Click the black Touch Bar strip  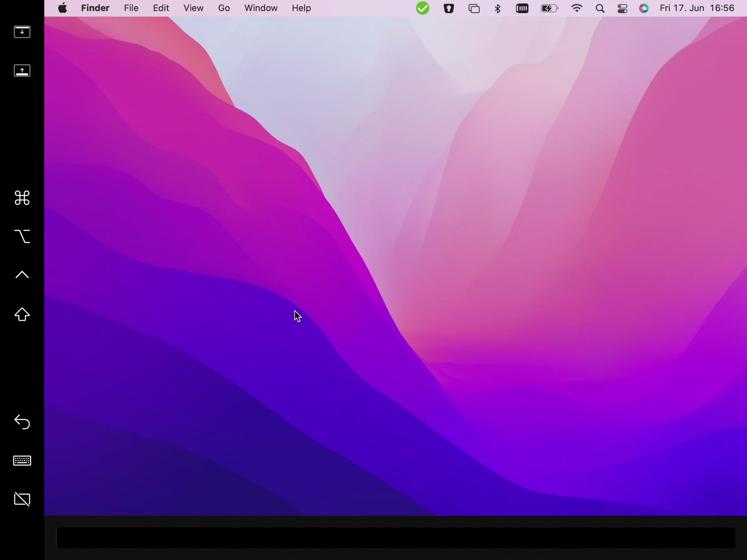pyautogui.click(x=395, y=538)
